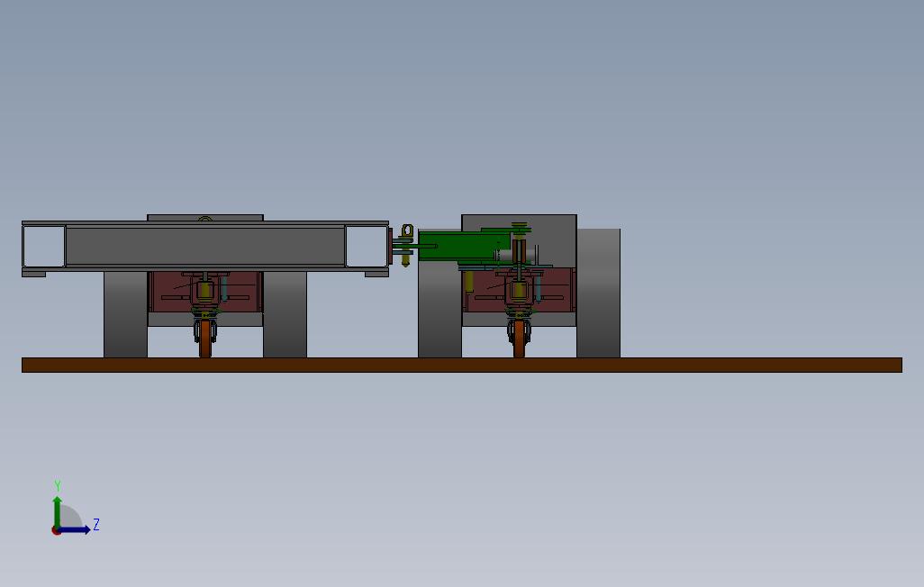
Task: Select the brown ground plate
Action: tap(462, 365)
